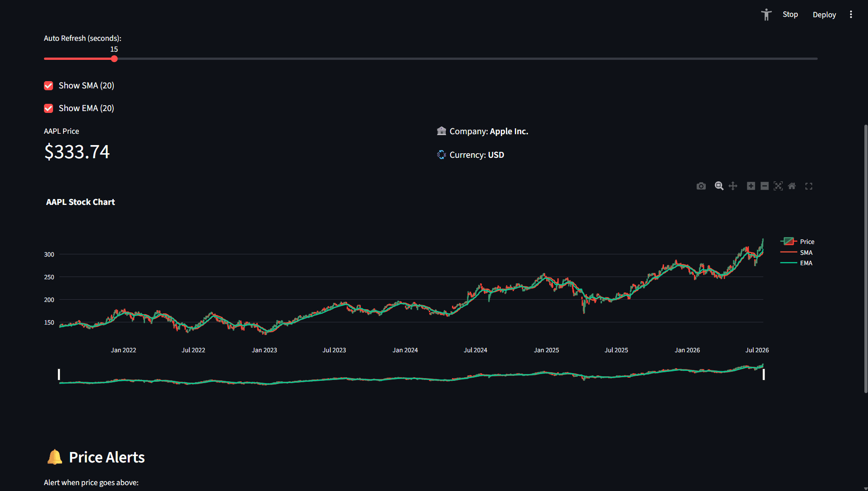Click the Jul 2026 axis label
The width and height of the screenshot is (868, 491).
[757, 350]
